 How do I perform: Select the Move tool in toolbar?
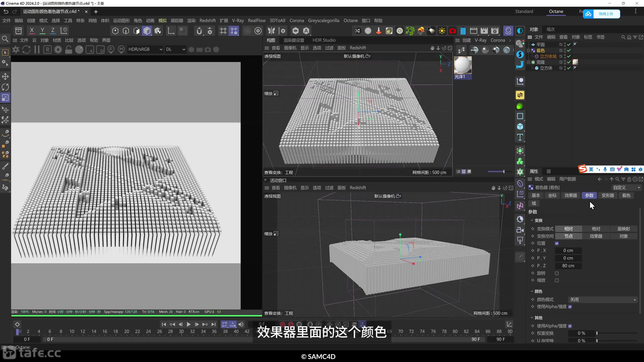pyautogui.click(x=6, y=76)
